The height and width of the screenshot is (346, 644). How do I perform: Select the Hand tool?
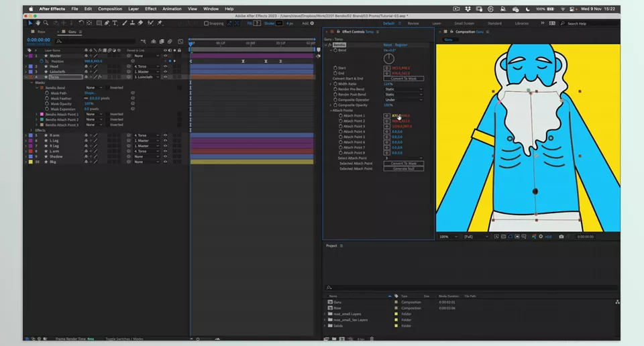[38, 23]
